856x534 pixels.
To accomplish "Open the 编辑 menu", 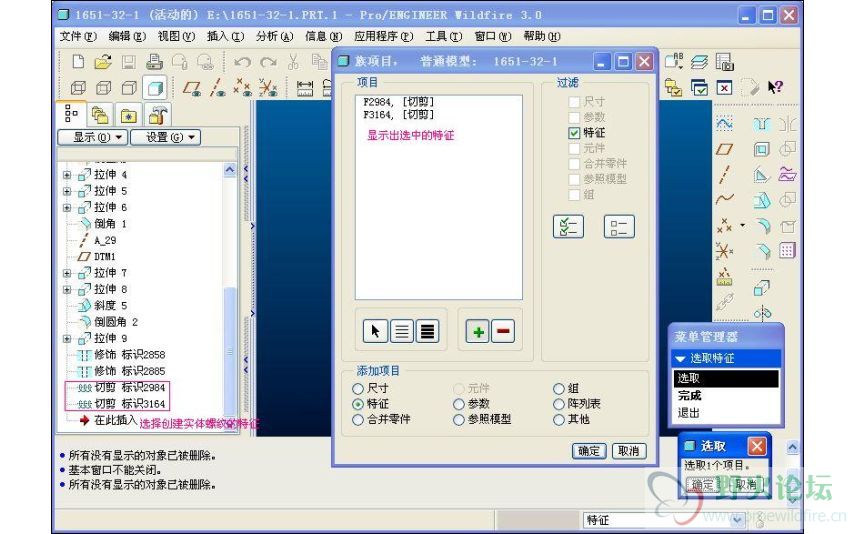I will (x=127, y=37).
